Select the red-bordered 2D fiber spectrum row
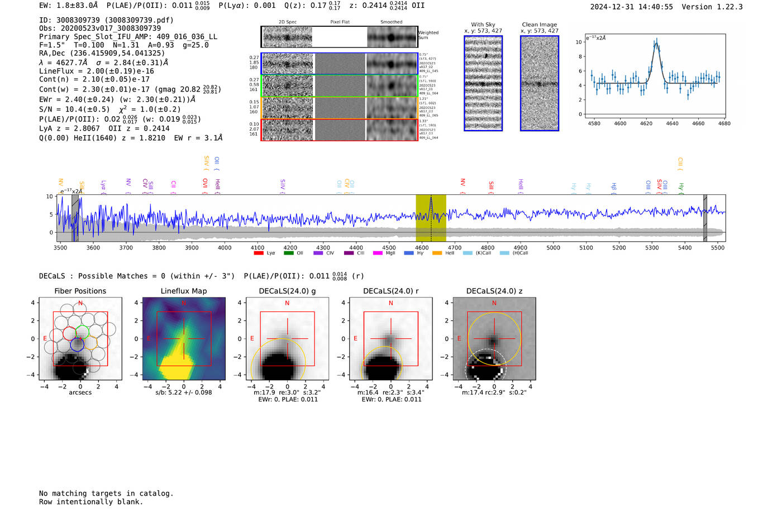 (339, 130)
